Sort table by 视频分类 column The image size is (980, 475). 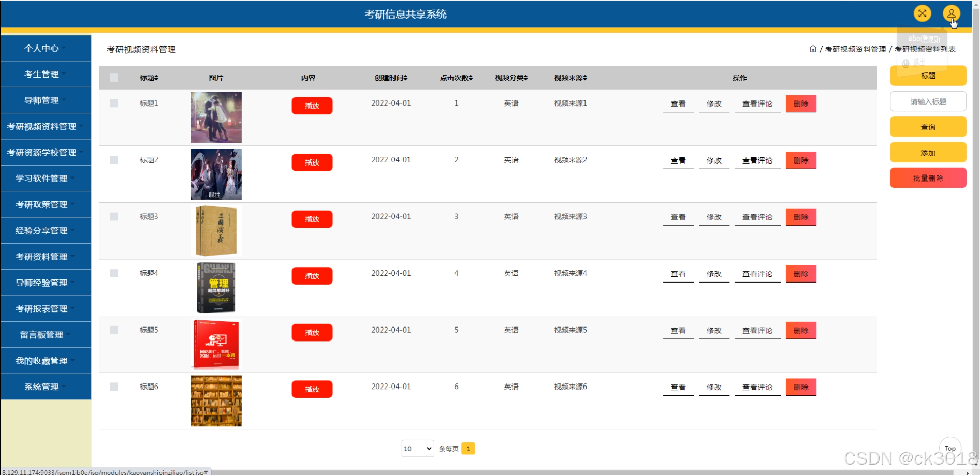click(511, 78)
